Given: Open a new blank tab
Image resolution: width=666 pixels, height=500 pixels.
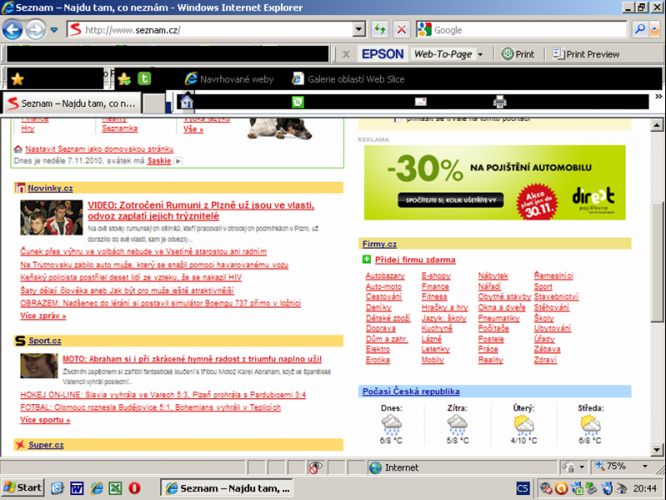Looking at the screenshot, I should [153, 104].
